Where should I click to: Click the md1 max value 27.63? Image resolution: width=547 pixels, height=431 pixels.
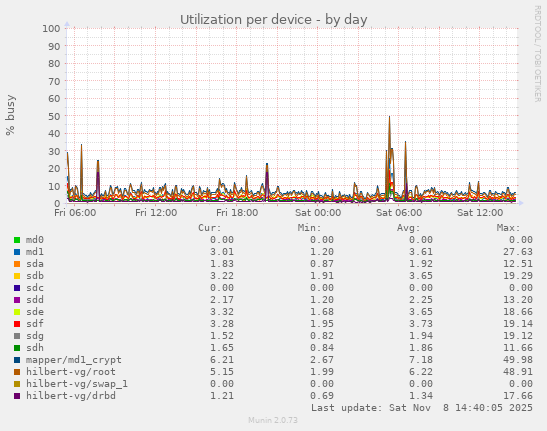click(x=518, y=252)
